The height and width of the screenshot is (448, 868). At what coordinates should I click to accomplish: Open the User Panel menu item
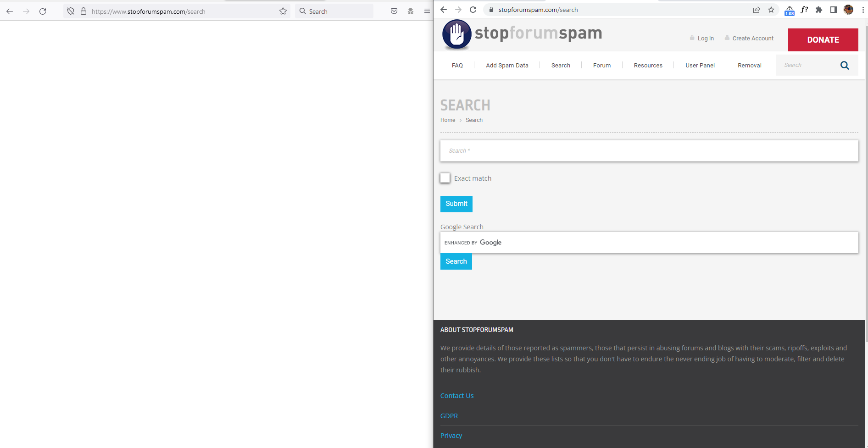(x=700, y=65)
